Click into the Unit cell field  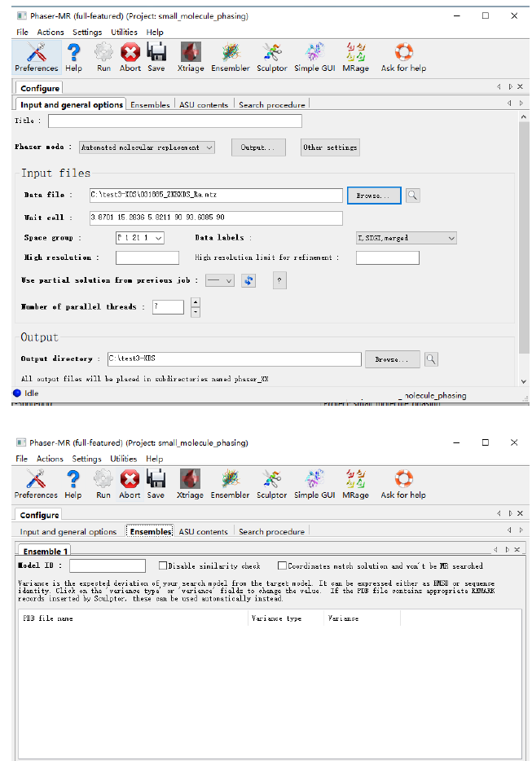click(216, 218)
